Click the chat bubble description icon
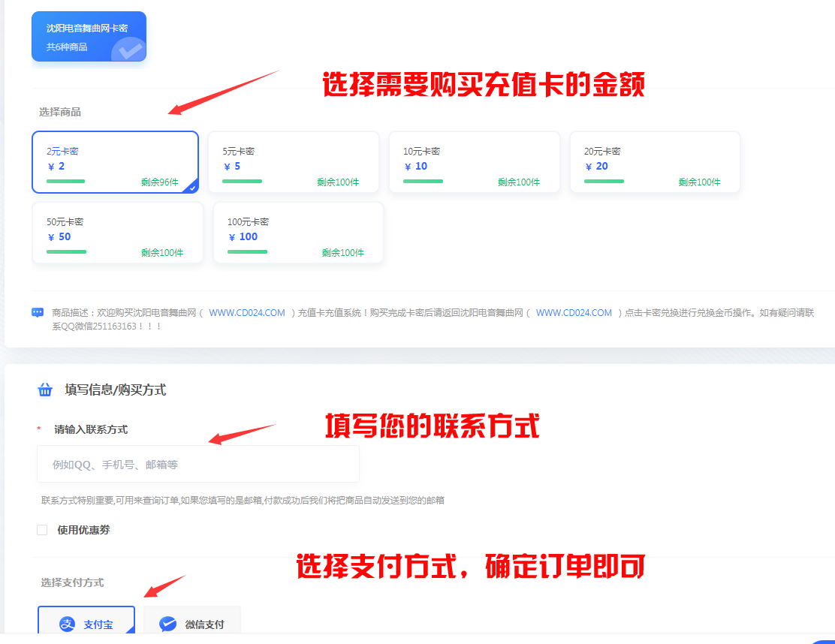The height and width of the screenshot is (644, 835). point(38,312)
